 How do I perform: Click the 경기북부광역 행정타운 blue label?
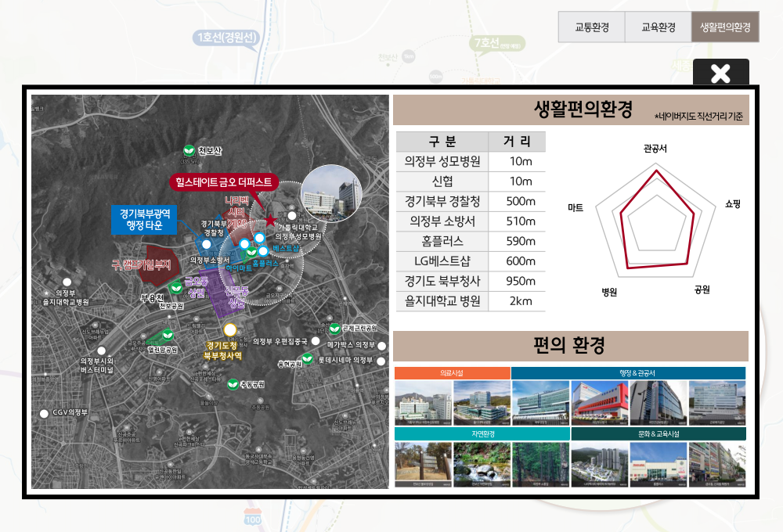144,220
